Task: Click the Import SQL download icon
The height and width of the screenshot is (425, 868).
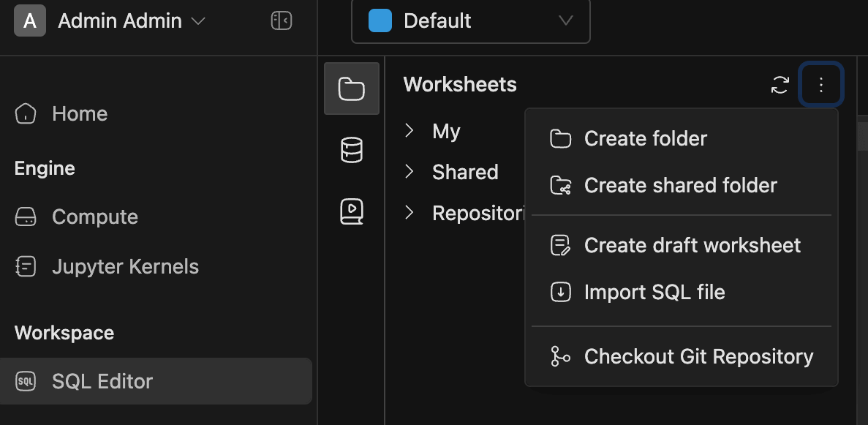Action: click(x=560, y=292)
